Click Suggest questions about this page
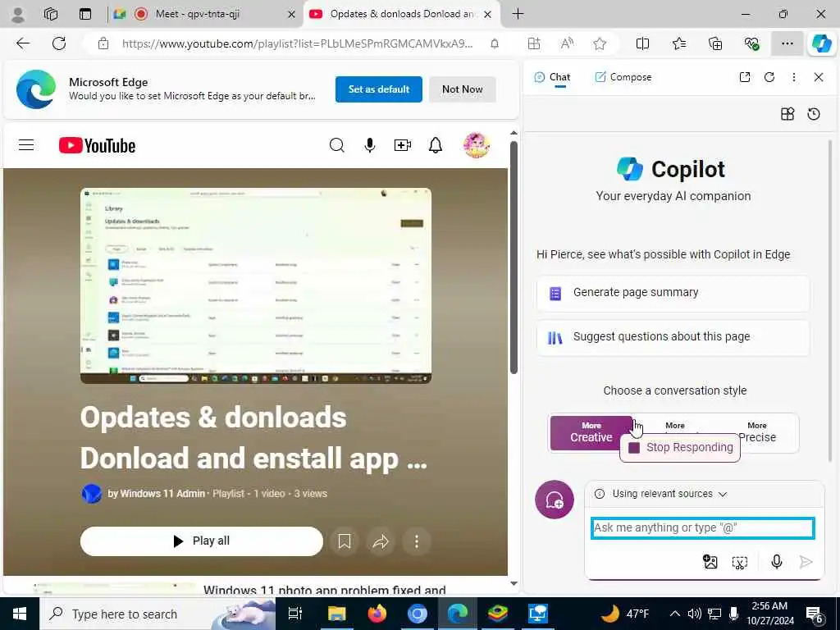 [x=673, y=337]
